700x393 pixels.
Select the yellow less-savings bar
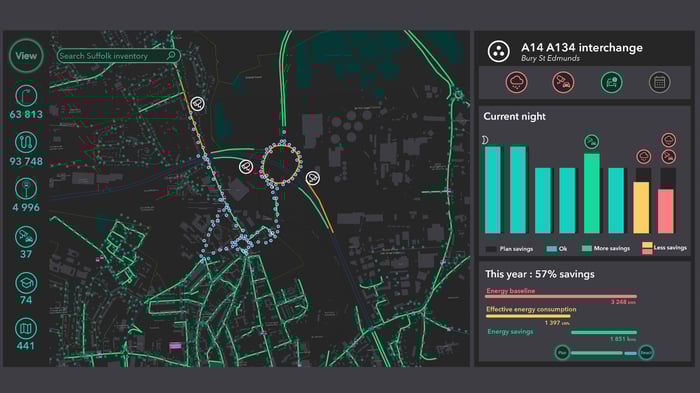pyautogui.click(x=642, y=207)
